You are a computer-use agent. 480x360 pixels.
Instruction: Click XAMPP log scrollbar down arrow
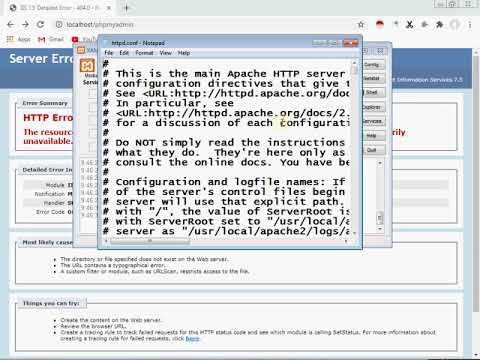pyautogui.click(x=380, y=229)
